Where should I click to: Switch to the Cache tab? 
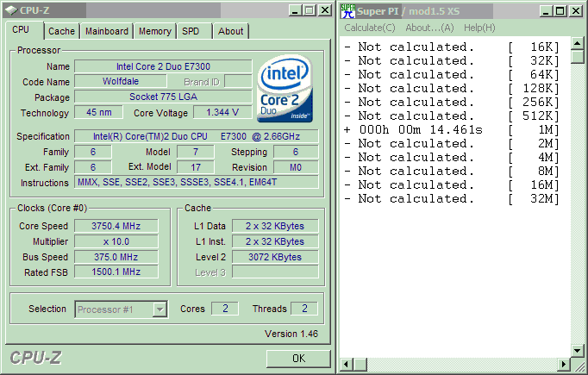[61, 31]
